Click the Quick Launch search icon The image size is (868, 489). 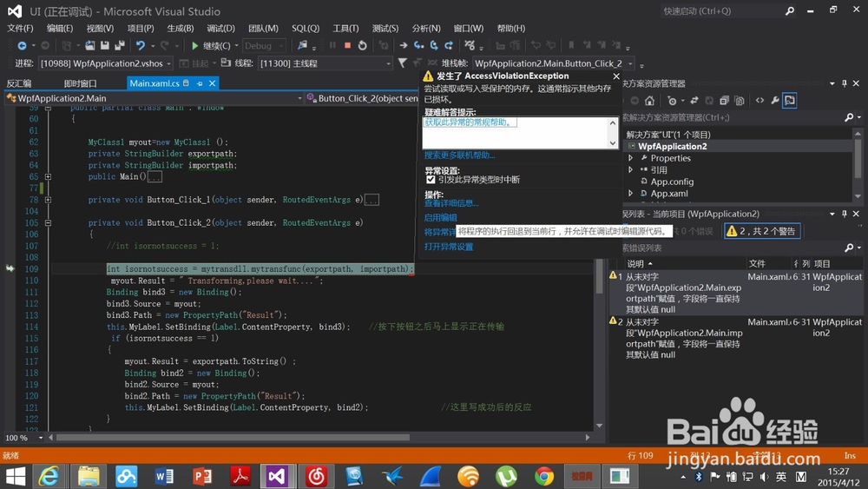pos(789,11)
